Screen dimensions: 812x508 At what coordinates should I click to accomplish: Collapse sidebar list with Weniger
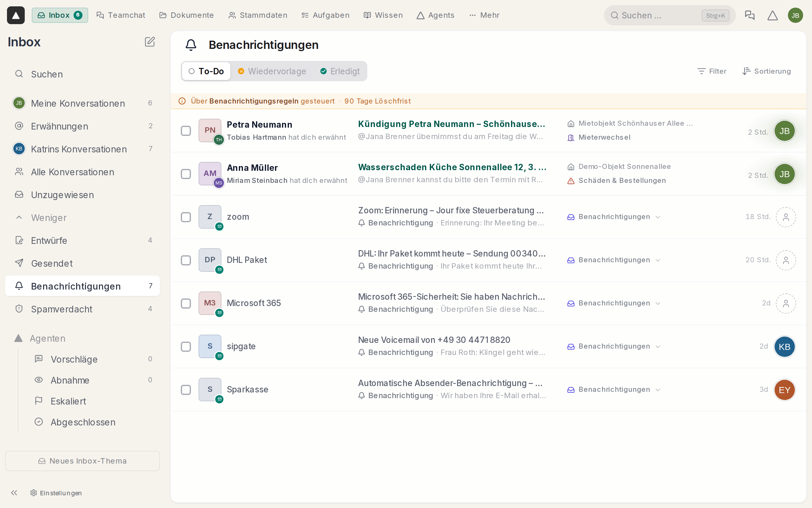click(82, 217)
